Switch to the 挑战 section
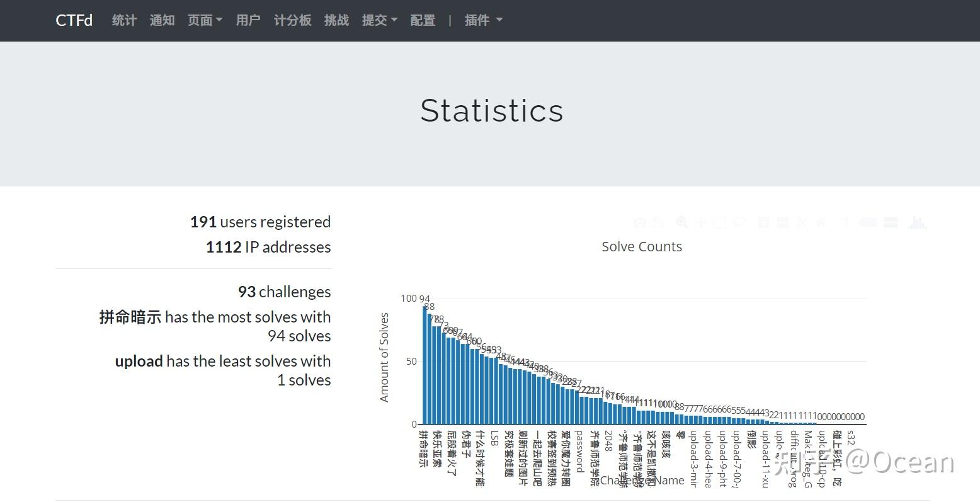This screenshot has height=502, width=980. (x=336, y=20)
